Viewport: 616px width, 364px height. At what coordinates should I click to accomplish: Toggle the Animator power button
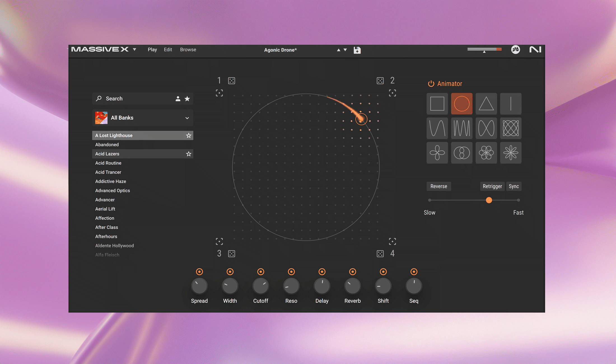point(431,84)
